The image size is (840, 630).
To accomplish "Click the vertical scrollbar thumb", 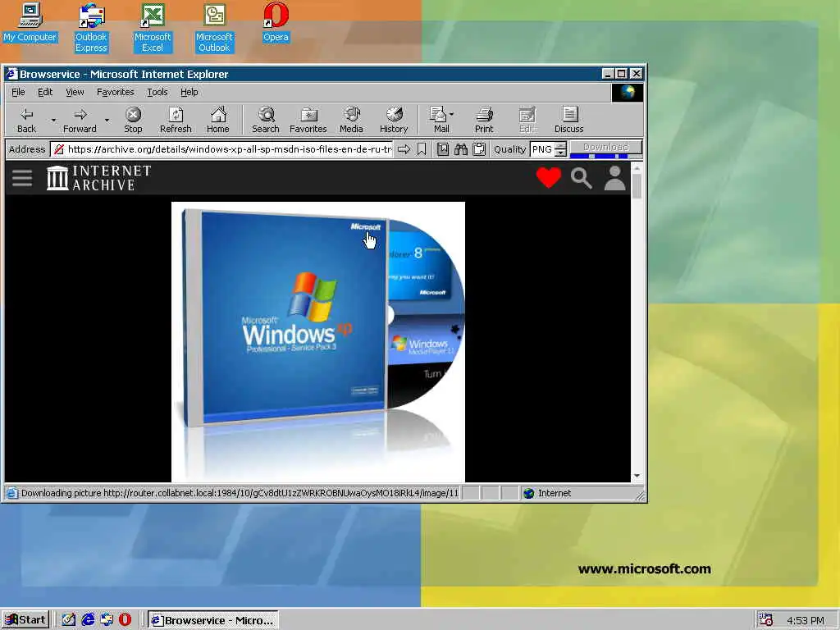I will click(637, 186).
